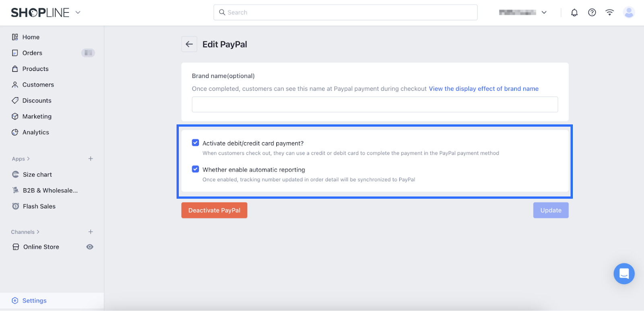Open View the display effect of brand name link
The height and width of the screenshot is (311, 644).
coord(483,89)
